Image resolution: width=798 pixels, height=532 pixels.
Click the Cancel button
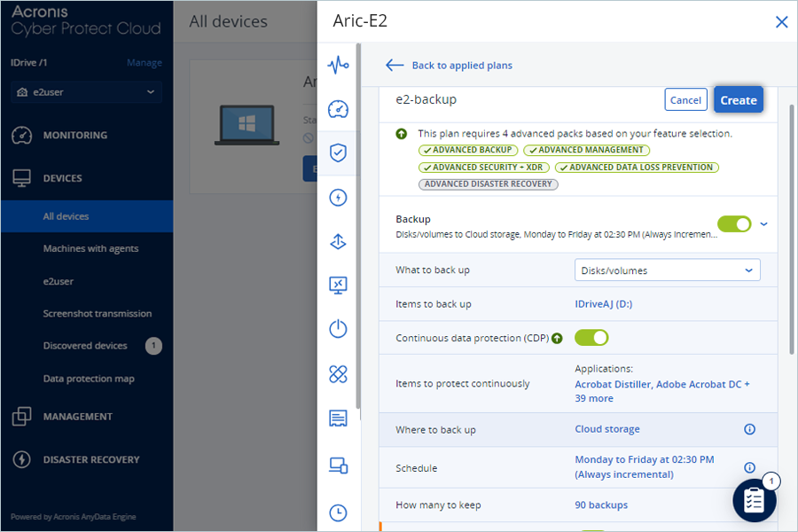click(x=685, y=100)
